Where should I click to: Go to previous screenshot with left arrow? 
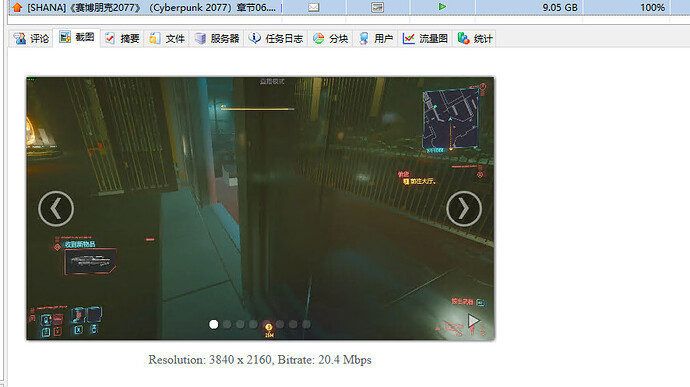point(56,209)
